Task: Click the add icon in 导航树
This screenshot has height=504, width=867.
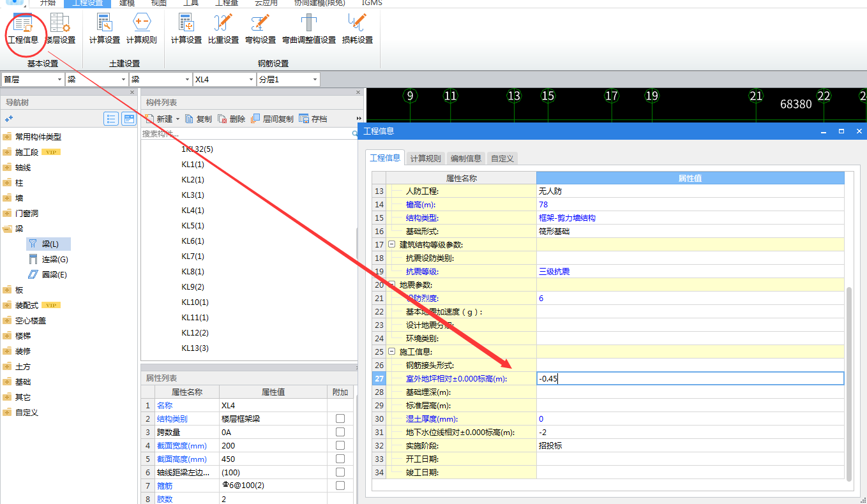Action: click(x=9, y=119)
